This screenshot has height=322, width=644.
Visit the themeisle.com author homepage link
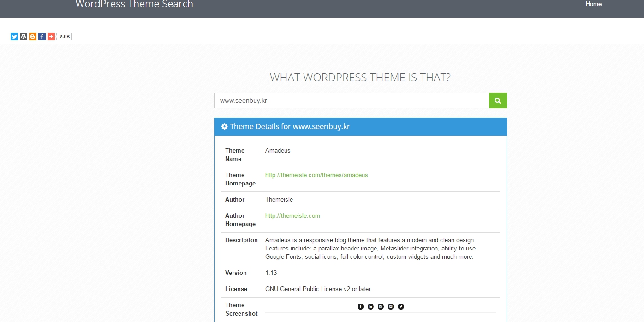[292, 215]
